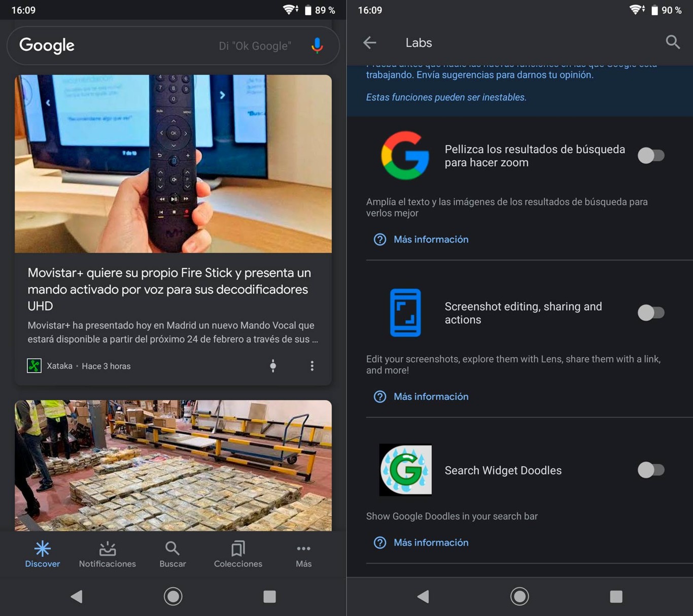This screenshot has width=693, height=616.
Task: Tap Android recents button in left screen
Action: (x=269, y=596)
